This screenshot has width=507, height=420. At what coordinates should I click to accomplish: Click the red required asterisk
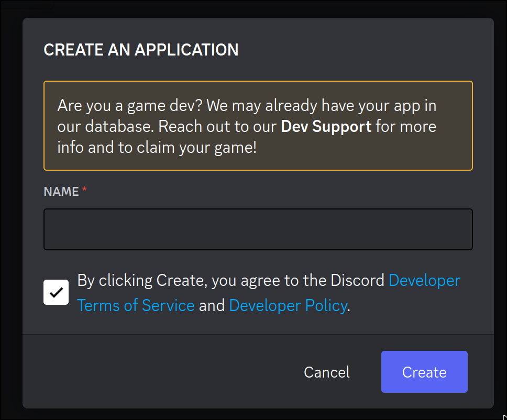click(x=84, y=191)
